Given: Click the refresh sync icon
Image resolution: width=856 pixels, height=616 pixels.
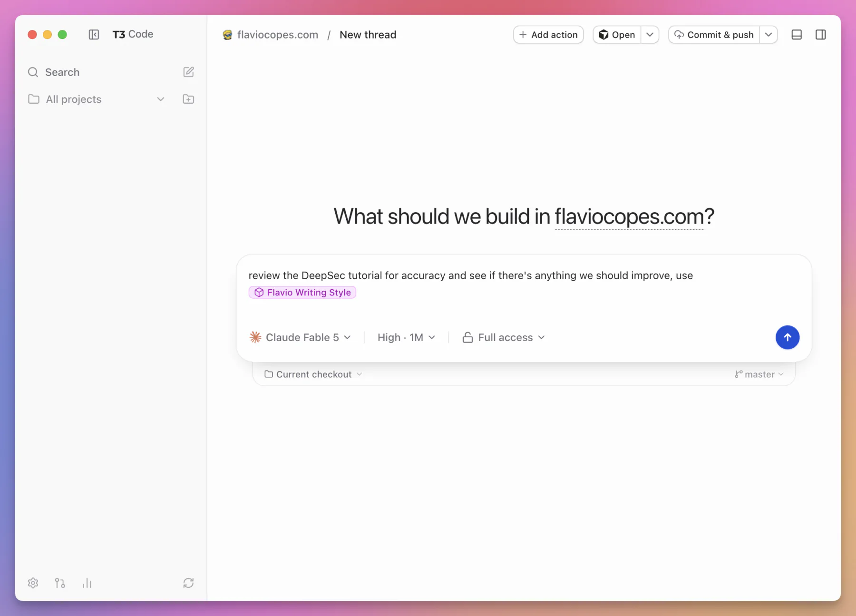Looking at the screenshot, I should coord(188,583).
